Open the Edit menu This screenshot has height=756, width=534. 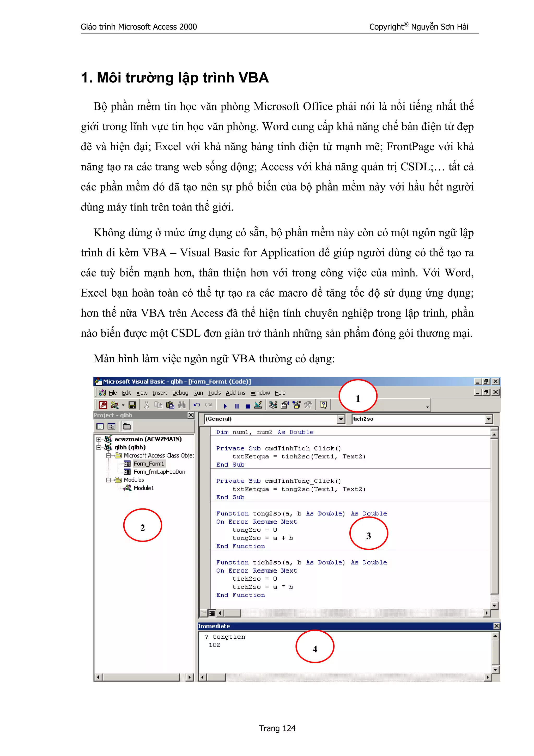126,393
